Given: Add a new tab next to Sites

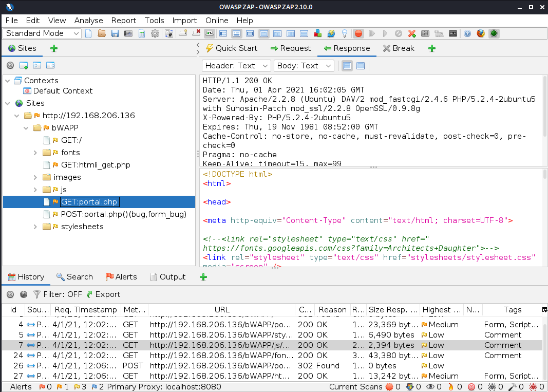Looking at the screenshot, I should click(x=54, y=49).
